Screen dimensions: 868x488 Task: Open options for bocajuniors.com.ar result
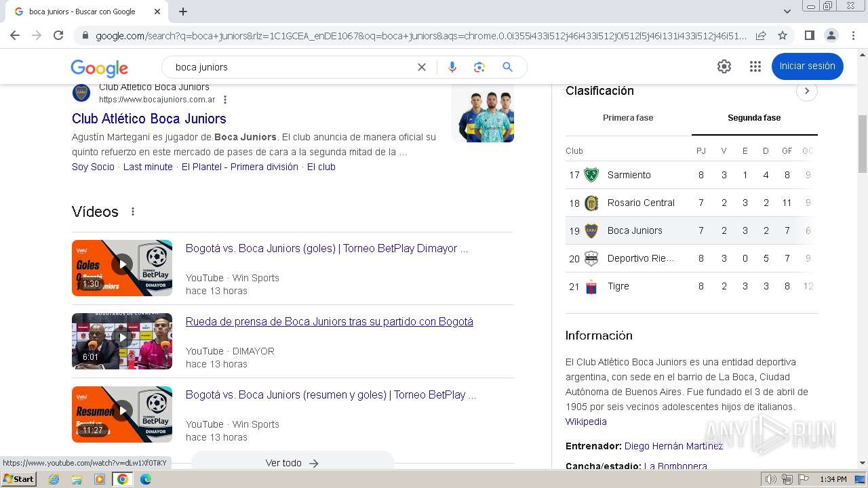225,100
